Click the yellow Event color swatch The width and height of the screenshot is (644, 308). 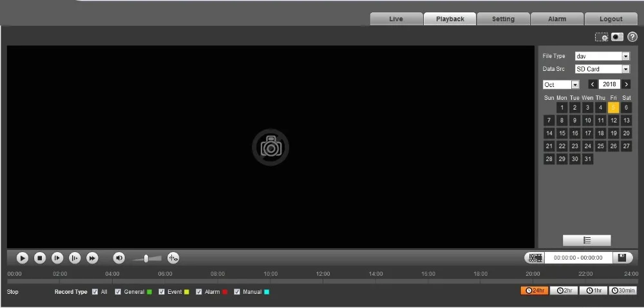[187, 292]
